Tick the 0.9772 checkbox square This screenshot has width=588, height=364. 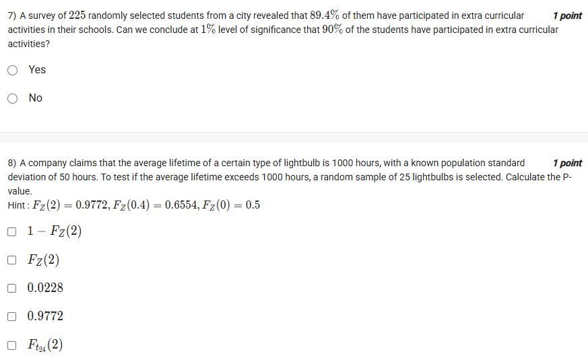pos(12,316)
